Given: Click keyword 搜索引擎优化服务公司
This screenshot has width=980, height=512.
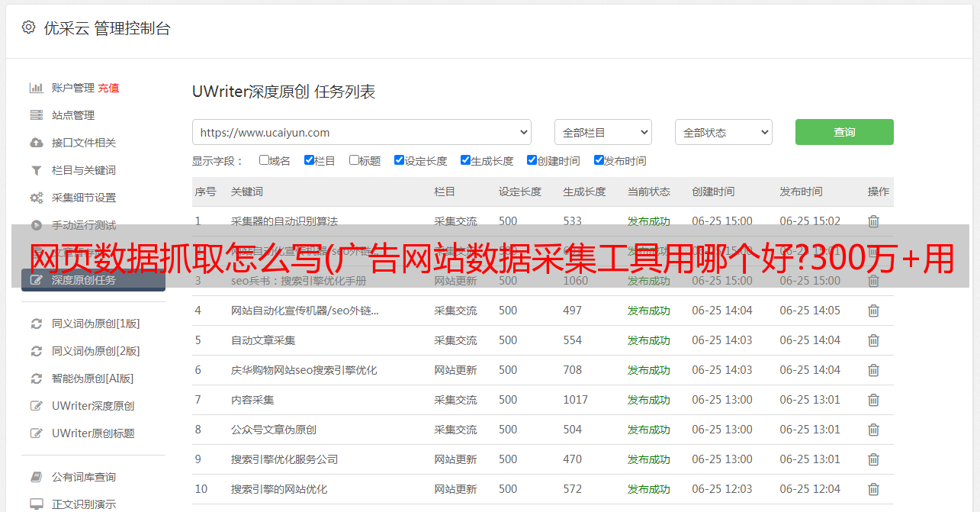Looking at the screenshot, I should tap(284, 459).
